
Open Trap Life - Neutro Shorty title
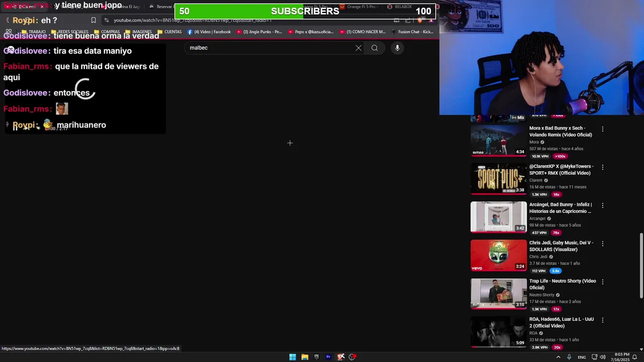click(562, 284)
